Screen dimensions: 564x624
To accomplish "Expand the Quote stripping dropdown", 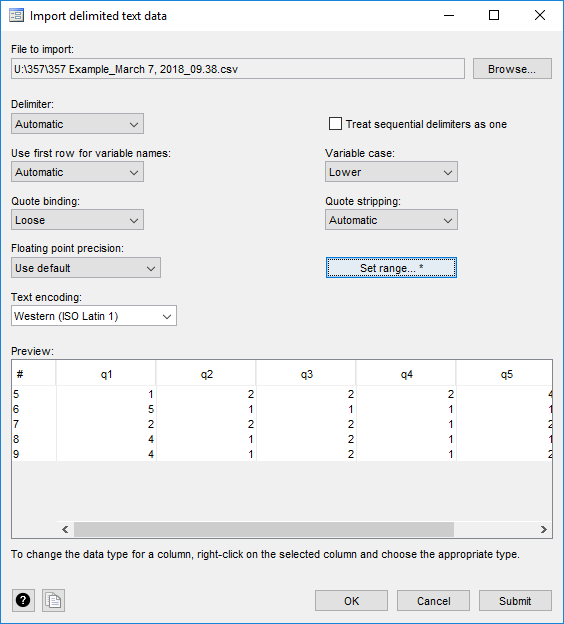I will pos(391,220).
